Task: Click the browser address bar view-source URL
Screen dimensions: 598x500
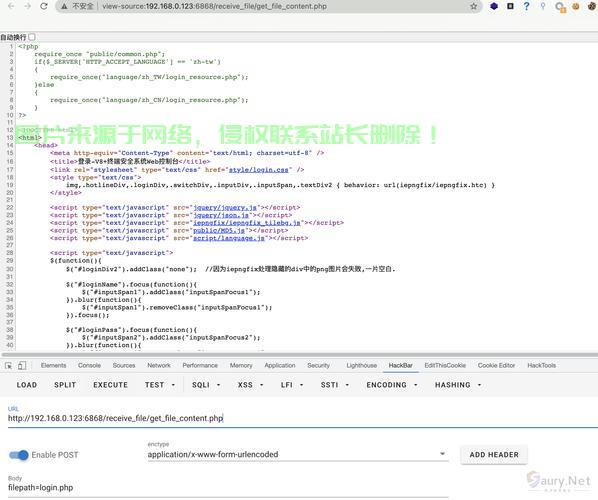Action: coord(214,6)
